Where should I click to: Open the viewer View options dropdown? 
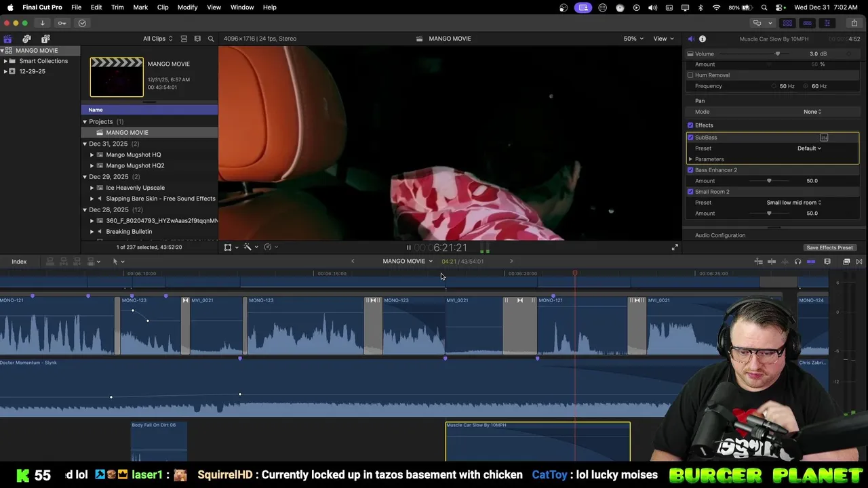coord(663,39)
